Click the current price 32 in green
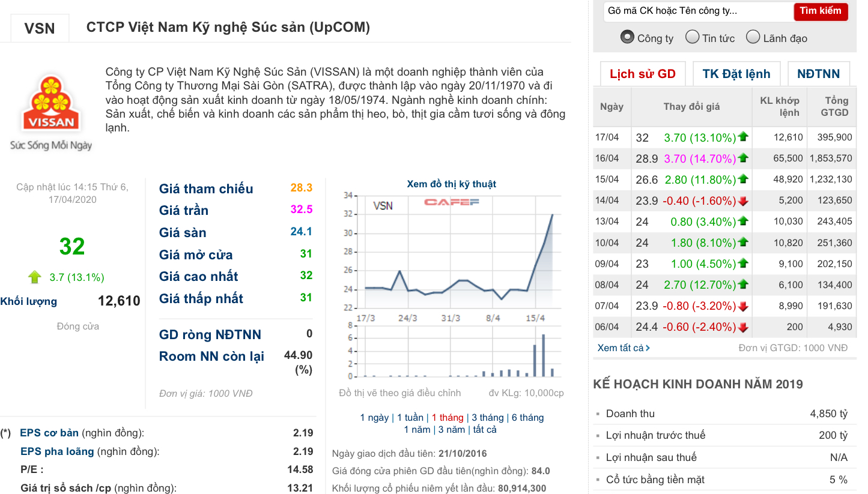Image resolution: width=868 pixels, height=494 pixels. point(72,246)
